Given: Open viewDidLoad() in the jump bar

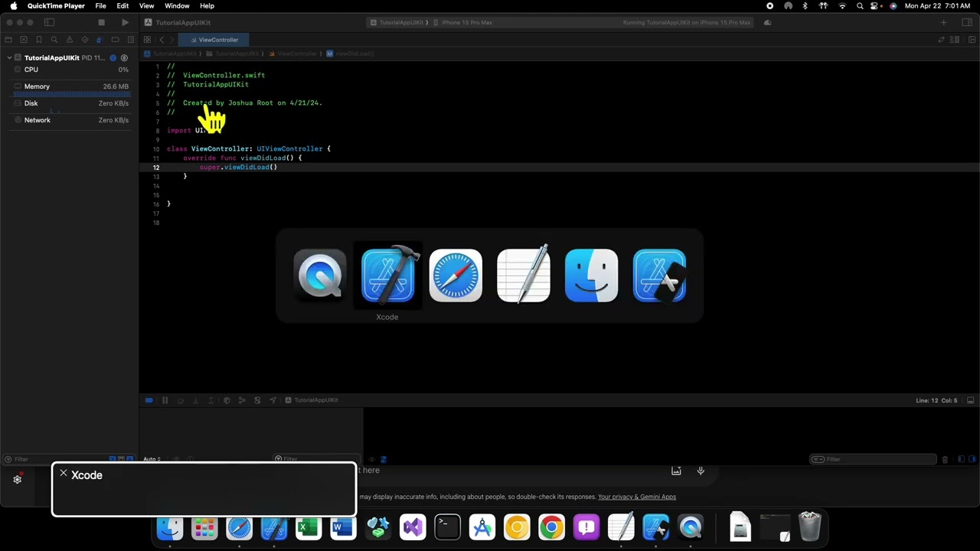Looking at the screenshot, I should [350, 54].
